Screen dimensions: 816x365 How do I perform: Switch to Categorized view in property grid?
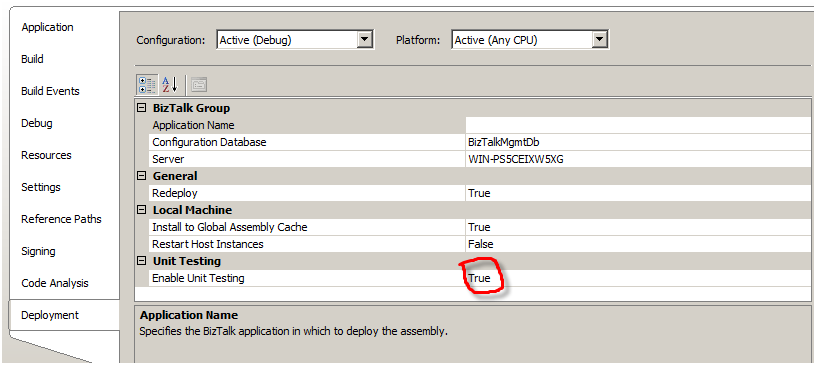coord(147,85)
